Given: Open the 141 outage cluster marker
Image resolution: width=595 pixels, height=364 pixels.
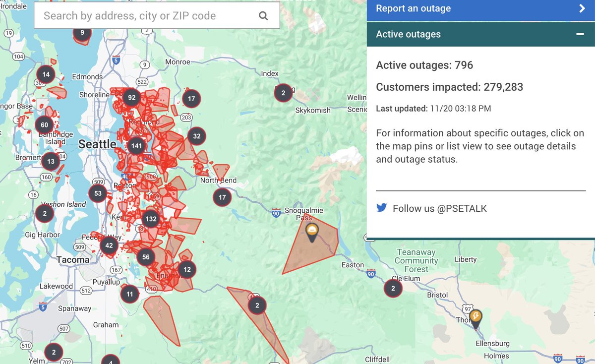Looking at the screenshot, I should pyautogui.click(x=136, y=146).
